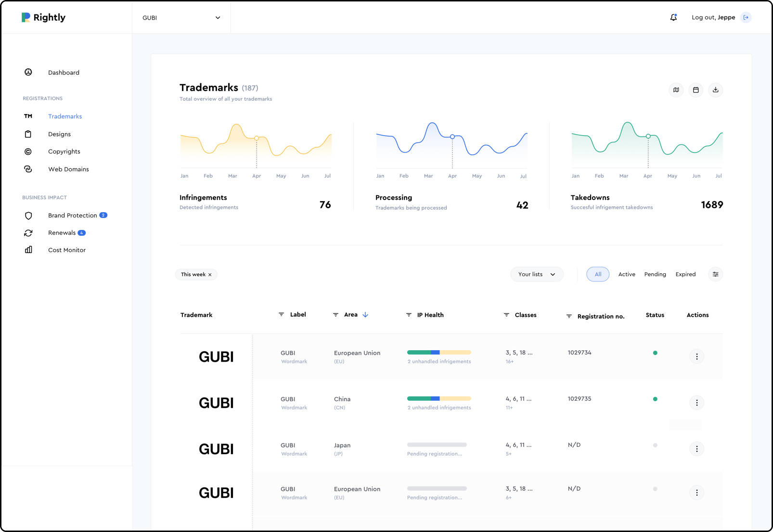Viewport: 773px width, 532px height.
Task: Click the Registration no. filter icon
Action: 569,317
